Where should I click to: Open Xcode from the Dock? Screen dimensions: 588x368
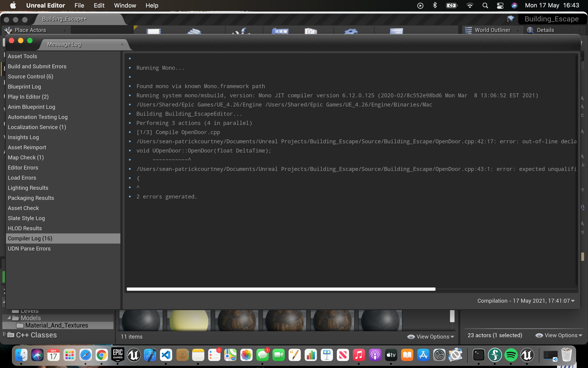click(150, 355)
